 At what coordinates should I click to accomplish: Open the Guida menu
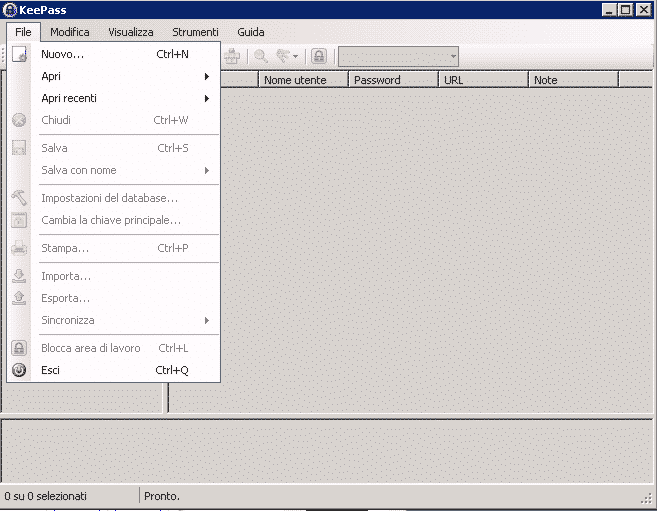click(x=251, y=32)
